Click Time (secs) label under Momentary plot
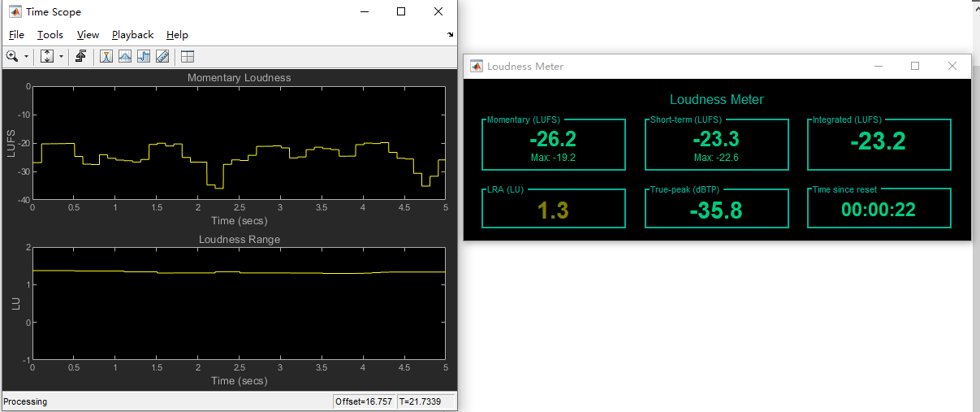 239,220
